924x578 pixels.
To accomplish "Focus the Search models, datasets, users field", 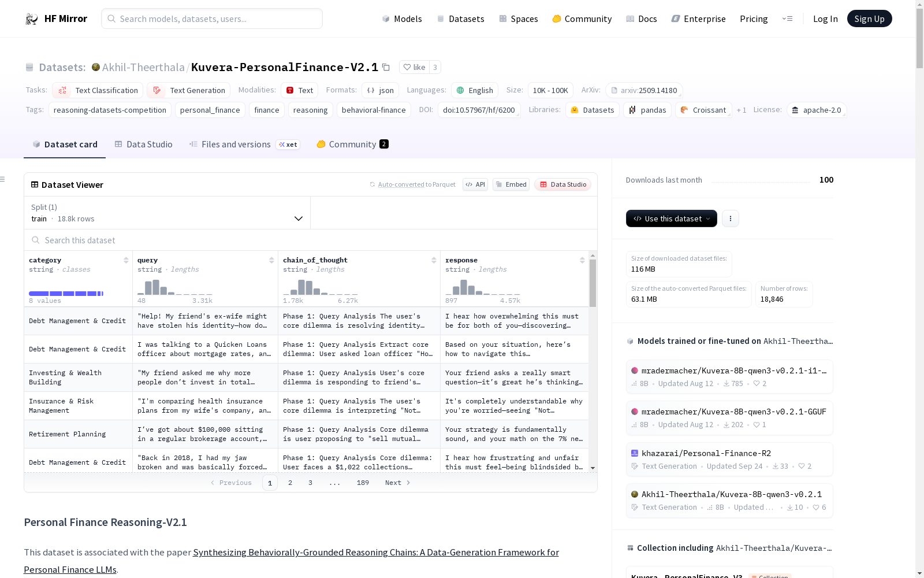I will [x=212, y=18].
